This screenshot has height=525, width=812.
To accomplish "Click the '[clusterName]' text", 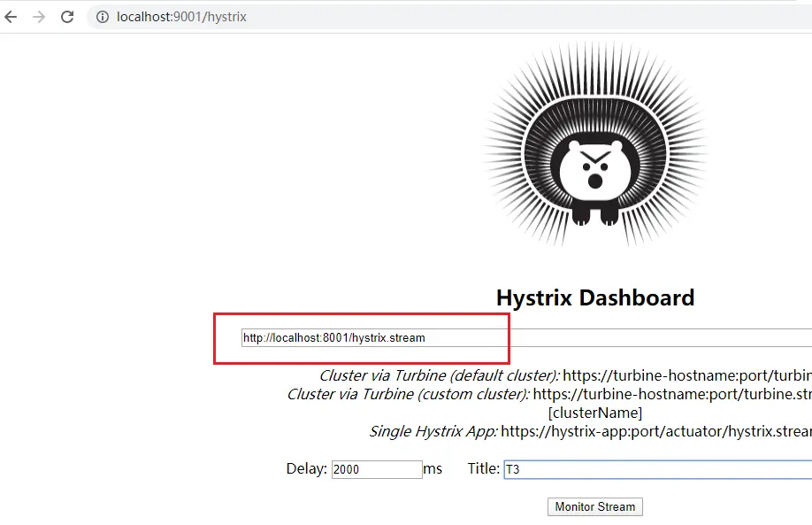I will [595, 413].
